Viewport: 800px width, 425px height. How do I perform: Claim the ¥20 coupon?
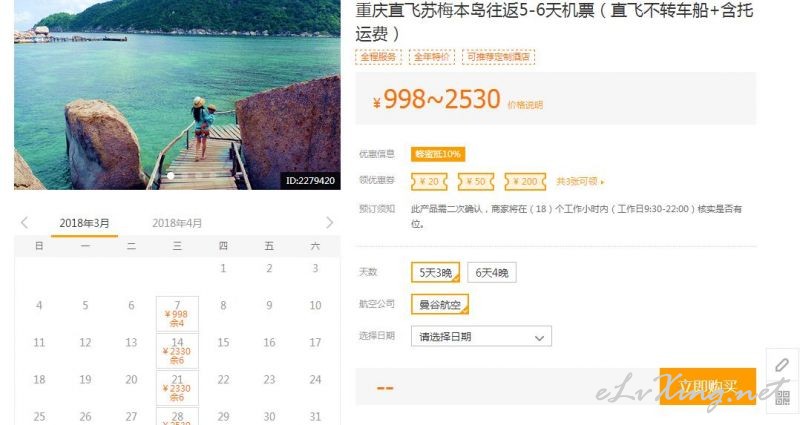point(429,182)
